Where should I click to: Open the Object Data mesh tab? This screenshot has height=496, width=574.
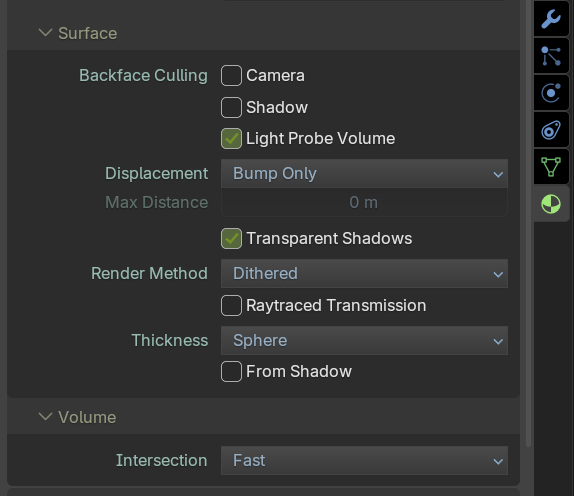pyautogui.click(x=551, y=167)
